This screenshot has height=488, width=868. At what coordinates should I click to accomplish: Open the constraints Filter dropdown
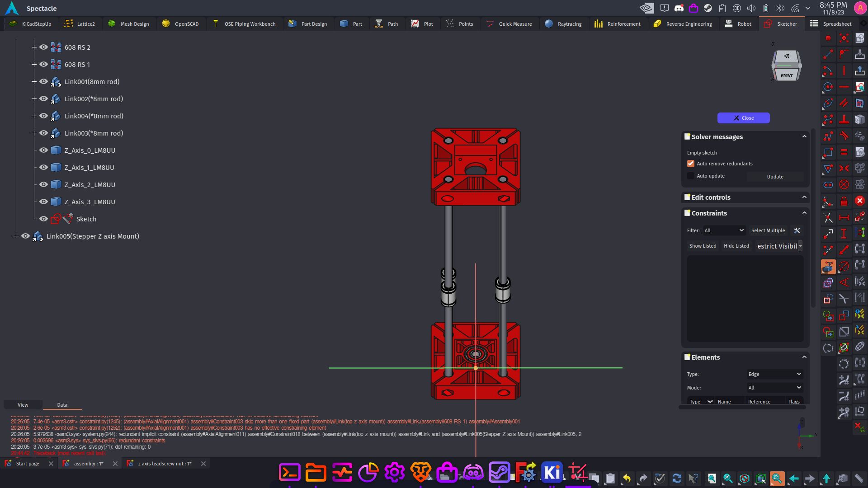(724, 230)
